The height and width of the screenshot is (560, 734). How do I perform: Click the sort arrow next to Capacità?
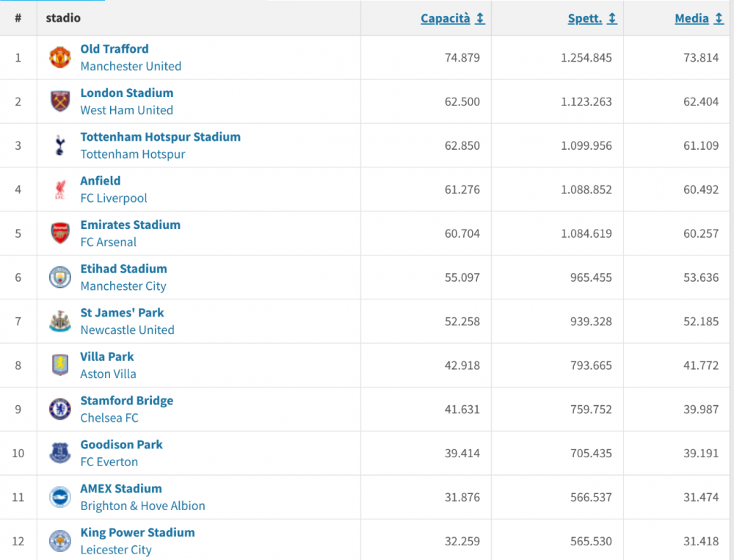coord(480,18)
